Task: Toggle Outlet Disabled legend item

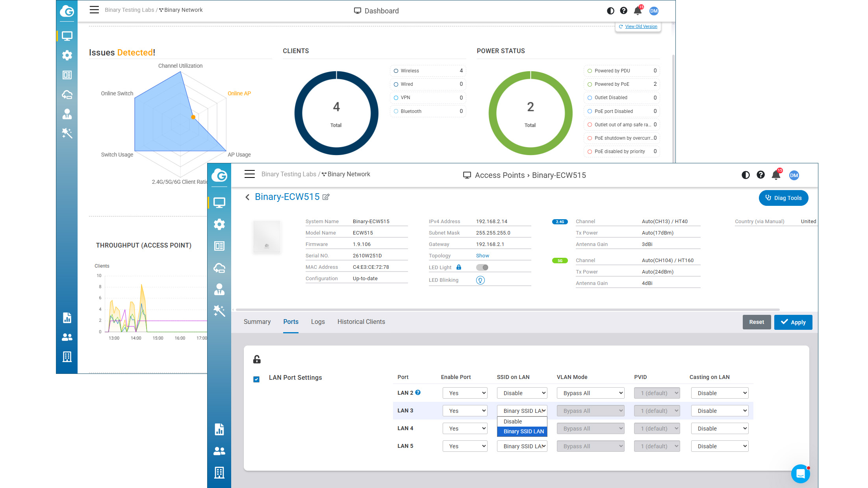Action: [x=622, y=98]
